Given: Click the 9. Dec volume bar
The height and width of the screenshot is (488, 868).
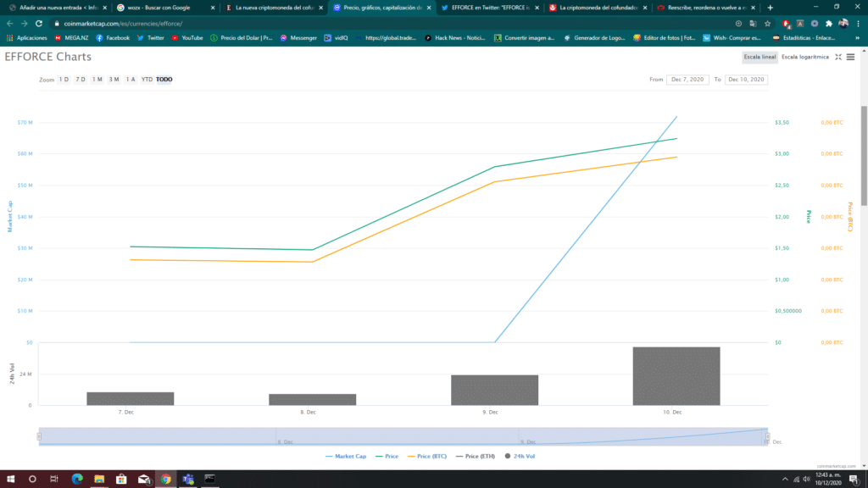Looking at the screenshot, I should [x=494, y=390].
